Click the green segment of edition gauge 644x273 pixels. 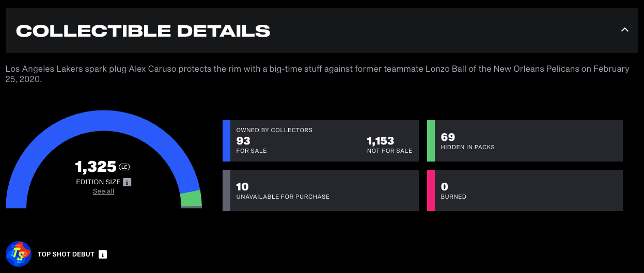pos(191,199)
